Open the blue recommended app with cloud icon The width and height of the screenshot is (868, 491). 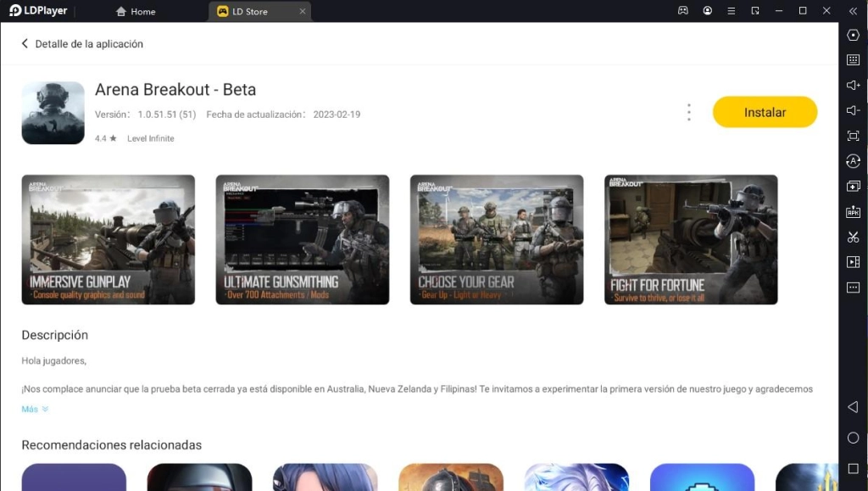click(702, 477)
